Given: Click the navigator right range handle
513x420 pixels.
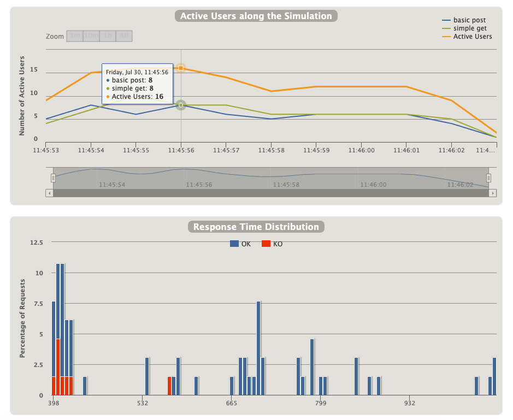Looking at the screenshot, I should point(488,178).
